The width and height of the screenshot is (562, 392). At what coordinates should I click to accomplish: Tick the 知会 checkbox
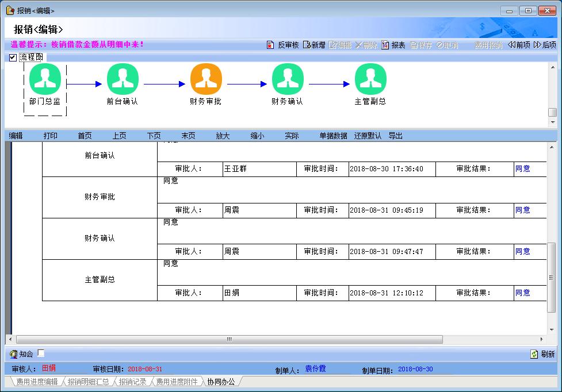coord(41,353)
